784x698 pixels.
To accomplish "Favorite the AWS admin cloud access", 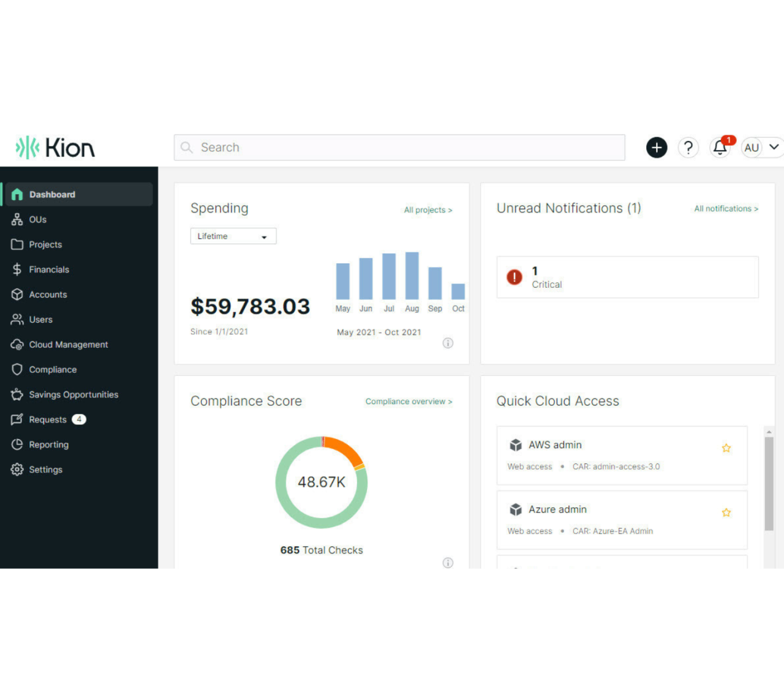I will [726, 448].
